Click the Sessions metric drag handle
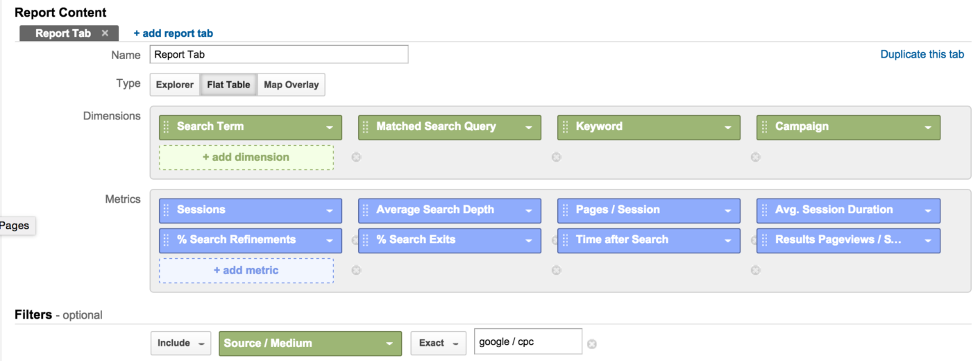 (166, 210)
